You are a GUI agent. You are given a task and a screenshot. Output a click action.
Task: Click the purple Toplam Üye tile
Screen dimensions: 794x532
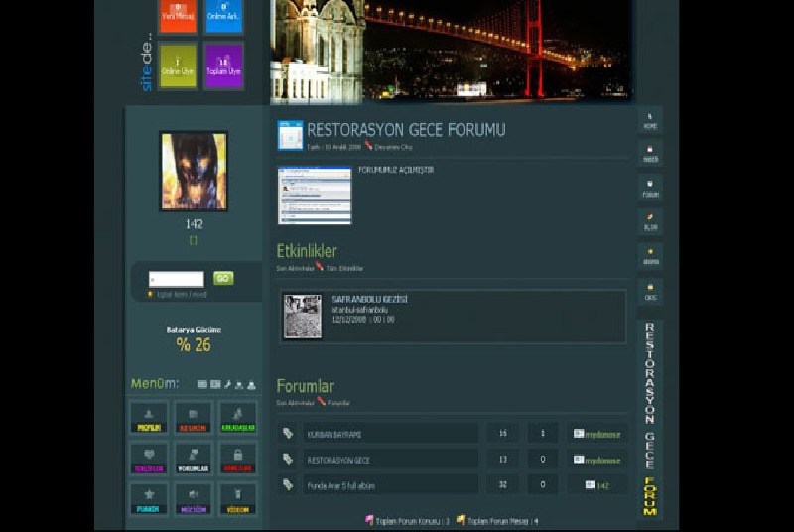224,66
